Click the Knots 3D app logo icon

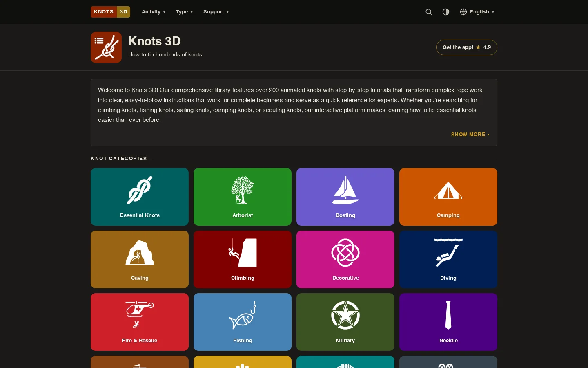click(106, 47)
